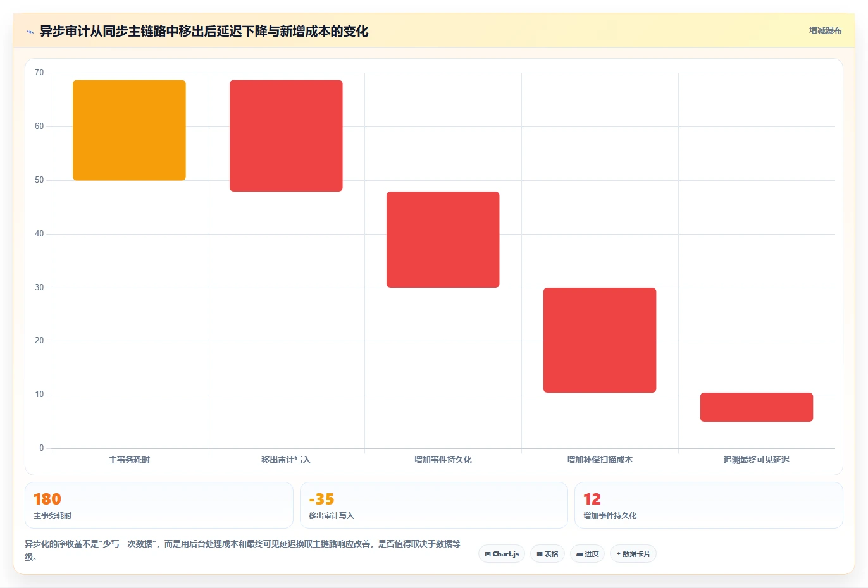Viewport: 868px width, 588px height.
Task: Click the lightning icon beside the title
Action: [30, 32]
